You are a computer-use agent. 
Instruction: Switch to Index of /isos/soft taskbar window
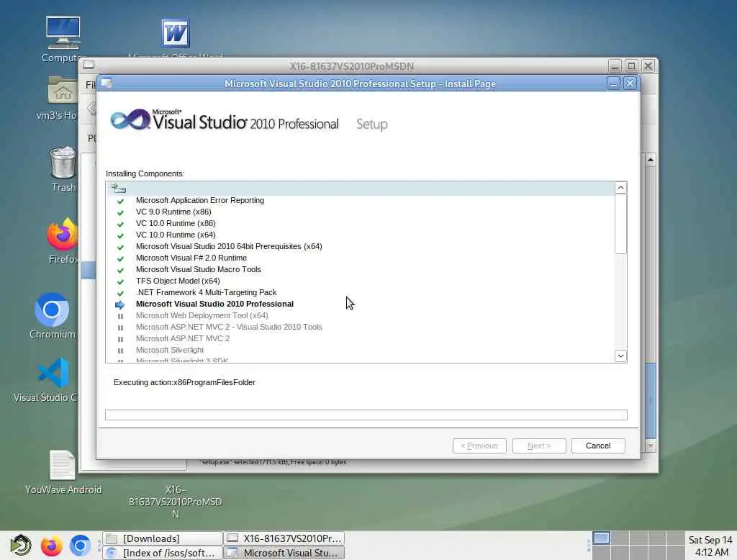coord(163,553)
